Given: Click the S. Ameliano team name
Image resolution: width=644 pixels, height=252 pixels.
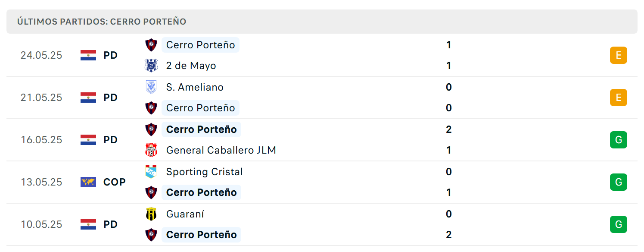Looking at the screenshot, I should click(195, 87).
